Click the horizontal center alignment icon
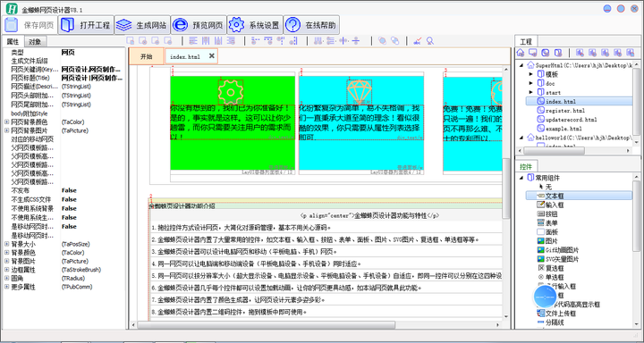The height and width of the screenshot is (343, 644). (343, 40)
